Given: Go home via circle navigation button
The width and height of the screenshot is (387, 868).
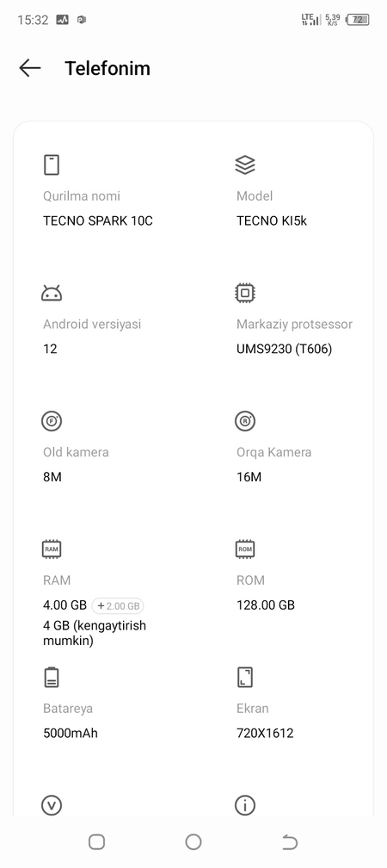Looking at the screenshot, I should coord(193,842).
